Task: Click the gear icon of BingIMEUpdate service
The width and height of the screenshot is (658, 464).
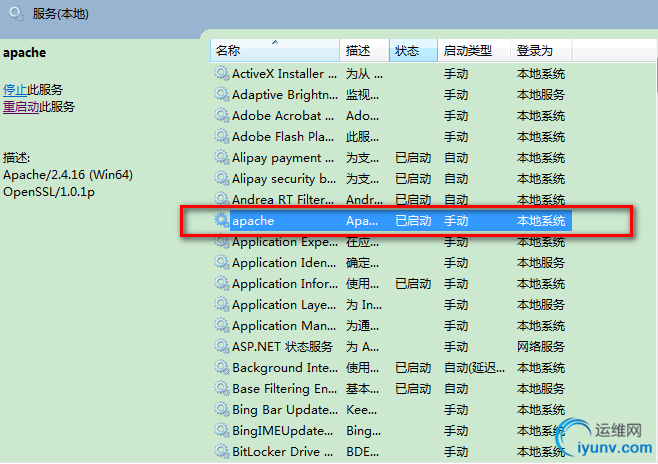Action: 222,430
